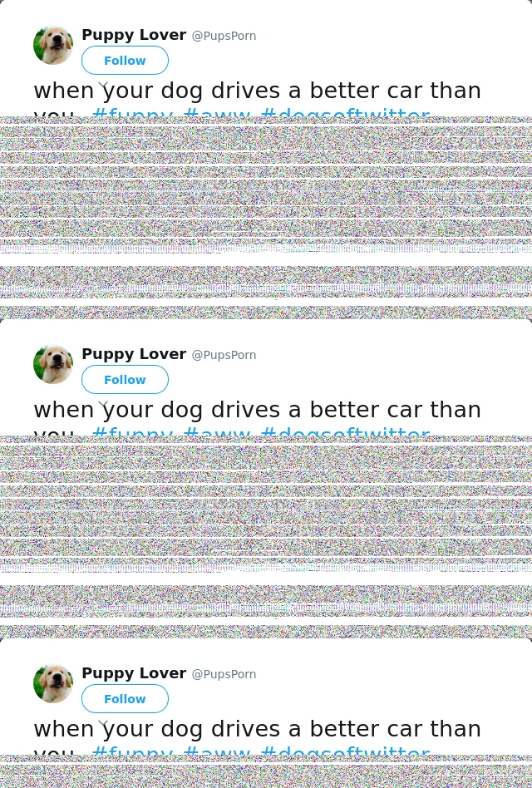The height and width of the screenshot is (788, 532).
Task: Open the @PupsPorn handle in the third tweet
Action: [x=224, y=674]
